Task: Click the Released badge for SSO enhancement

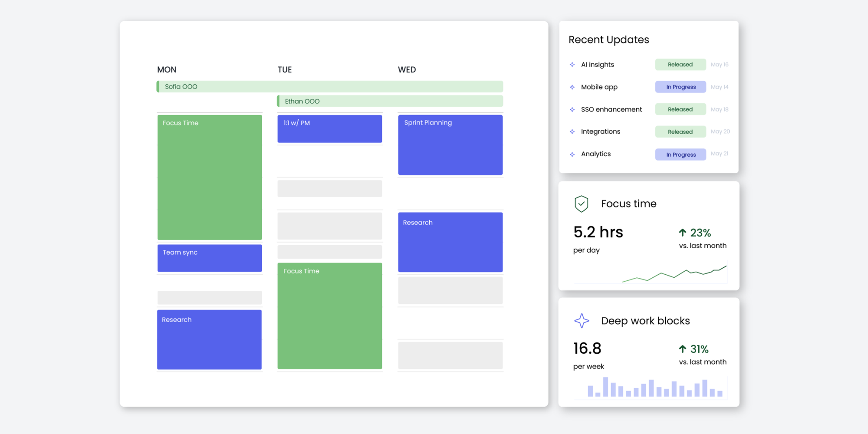Action: (681, 109)
